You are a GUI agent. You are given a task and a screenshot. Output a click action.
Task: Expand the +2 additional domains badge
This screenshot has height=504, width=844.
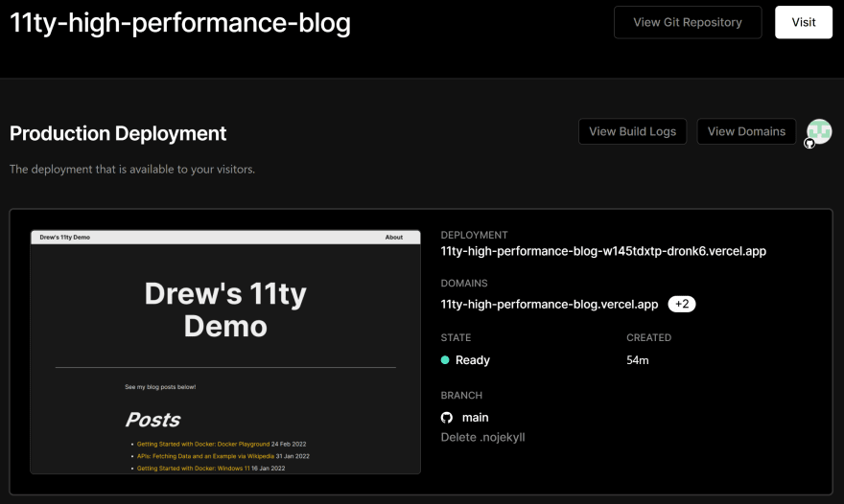click(x=682, y=304)
